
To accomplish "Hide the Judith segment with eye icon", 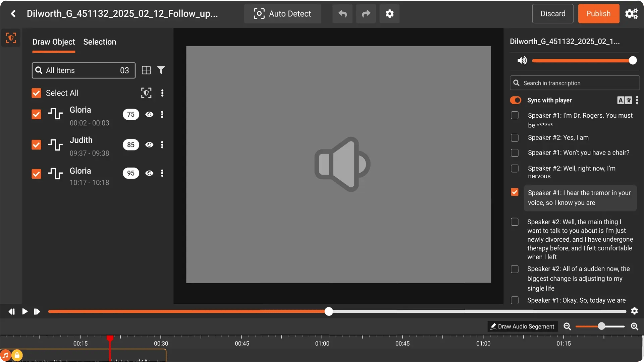I will [149, 145].
